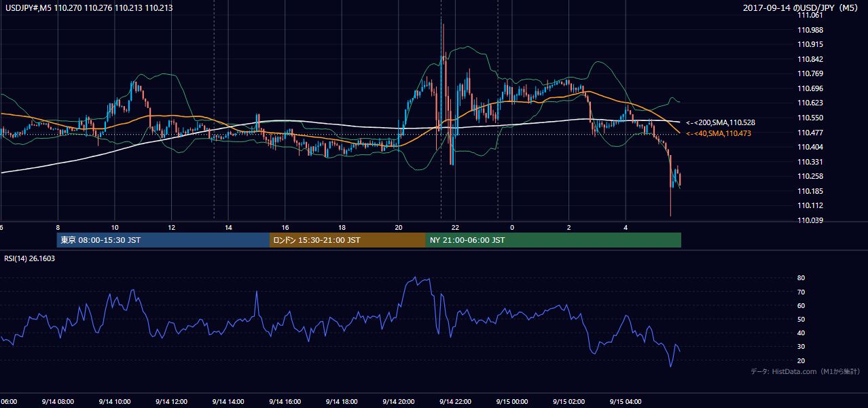
Task: Click price axis value 110.915
Action: tap(810, 44)
